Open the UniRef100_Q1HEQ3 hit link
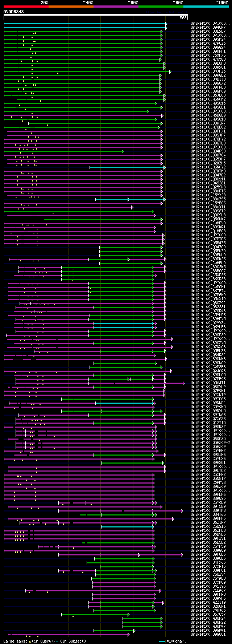232x644 pixels. click(x=208, y=231)
